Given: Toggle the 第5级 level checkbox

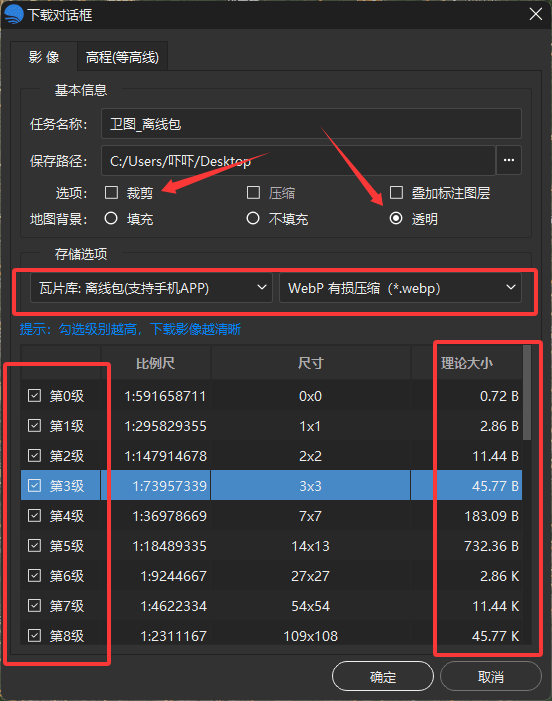Looking at the screenshot, I should [34, 545].
